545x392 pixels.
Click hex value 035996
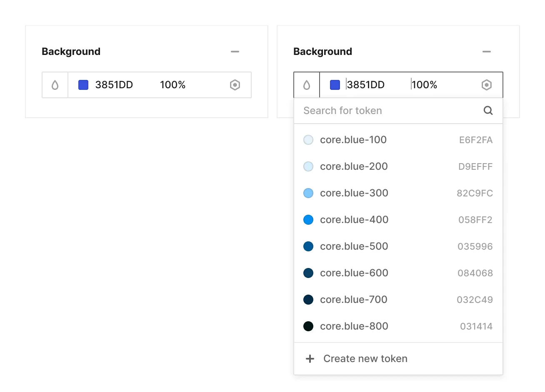click(x=475, y=247)
